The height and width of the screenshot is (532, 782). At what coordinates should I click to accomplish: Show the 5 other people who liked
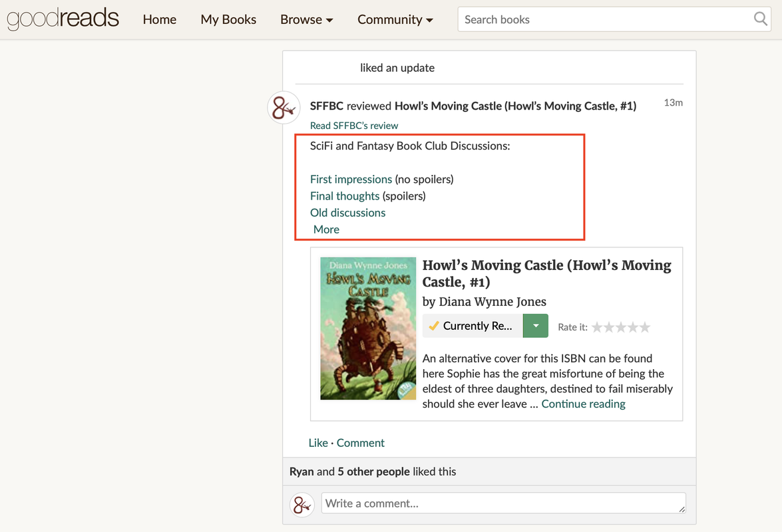click(373, 471)
